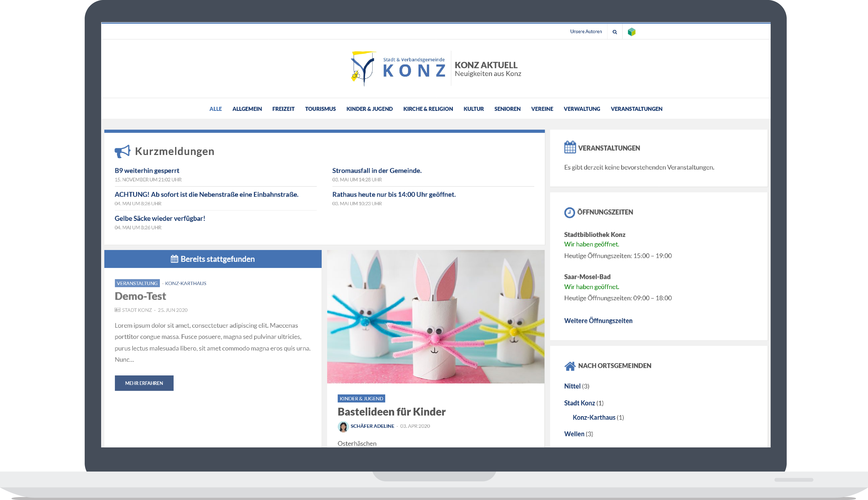Filter by Stadt Konz municipality
This screenshot has height=500, width=868.
pyautogui.click(x=579, y=403)
